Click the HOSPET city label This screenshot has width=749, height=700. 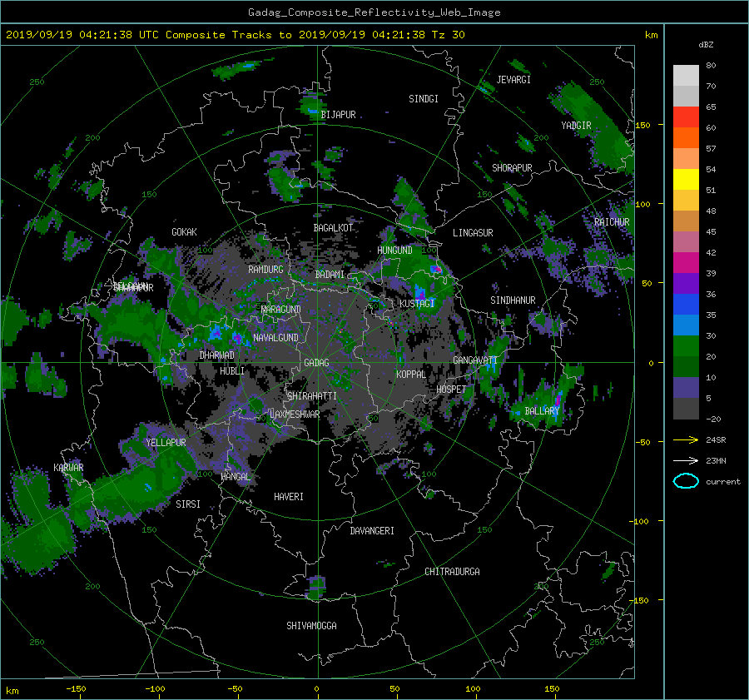451,390
